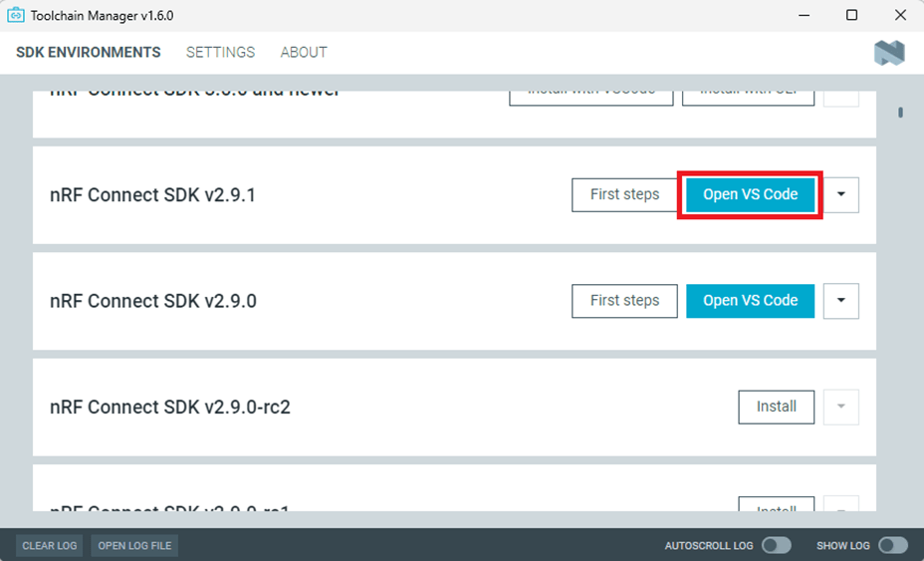
Task: Click First steps for SDK v2.9.1
Action: point(624,195)
